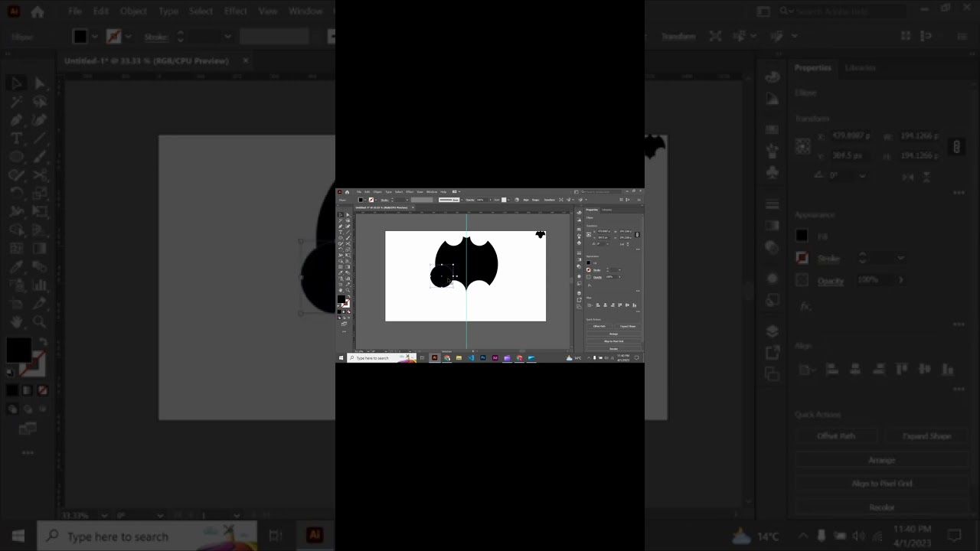Go to Home icon in large dimmed menu bar
980x551 pixels.
coord(37,11)
